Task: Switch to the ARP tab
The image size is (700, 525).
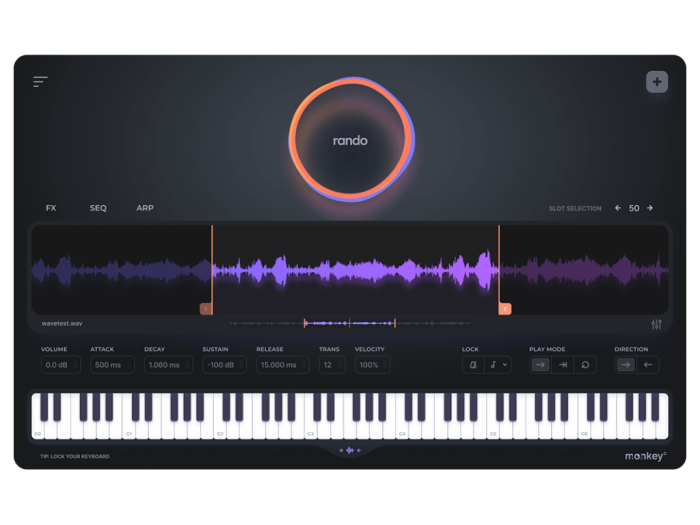Action: pyautogui.click(x=145, y=208)
